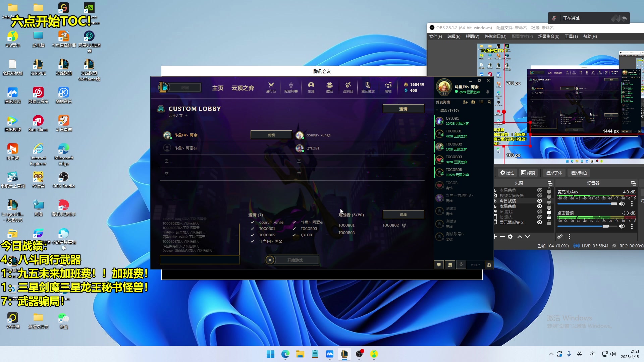Image resolution: width=644 pixels, height=362 pixels.
Task: Open LoL notifications bell
Action: (488, 92)
